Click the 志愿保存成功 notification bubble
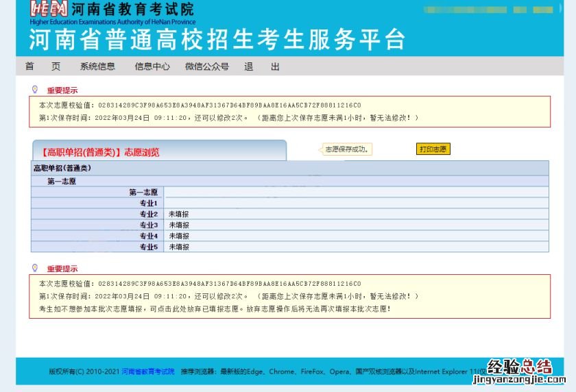Viewport: 576px width, 392px height. point(347,149)
